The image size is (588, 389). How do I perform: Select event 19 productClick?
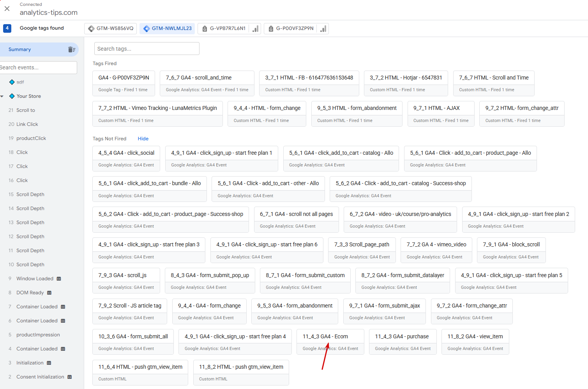point(31,138)
